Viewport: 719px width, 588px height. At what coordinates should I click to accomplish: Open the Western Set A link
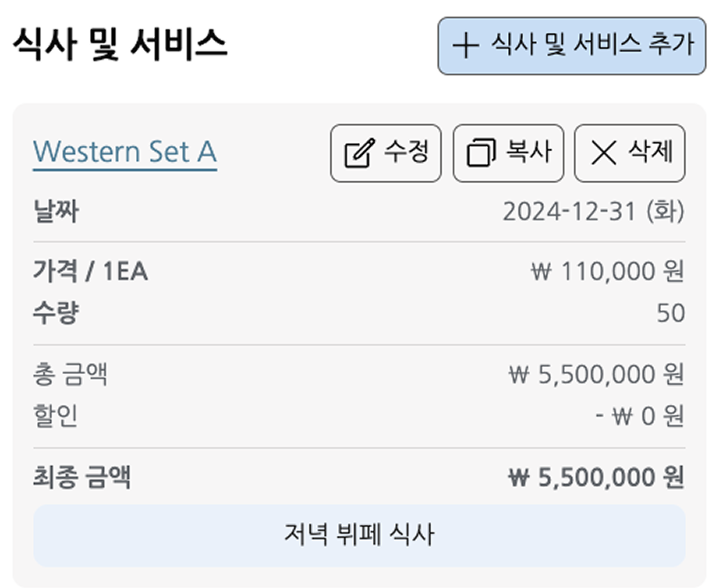click(125, 152)
